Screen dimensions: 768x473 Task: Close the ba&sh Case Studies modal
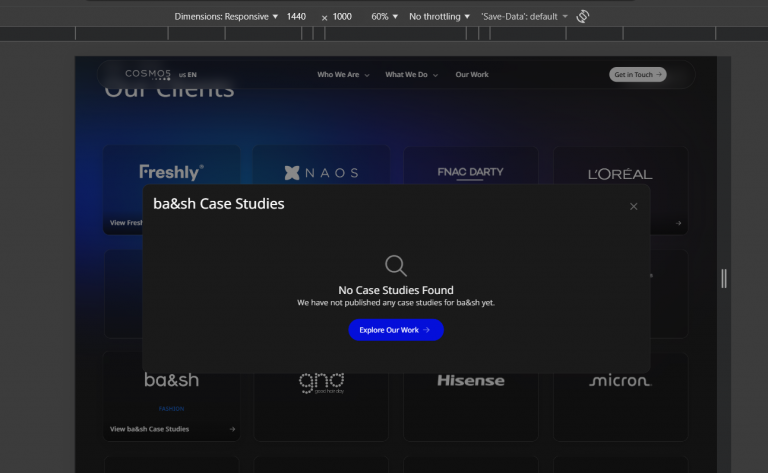tap(633, 207)
